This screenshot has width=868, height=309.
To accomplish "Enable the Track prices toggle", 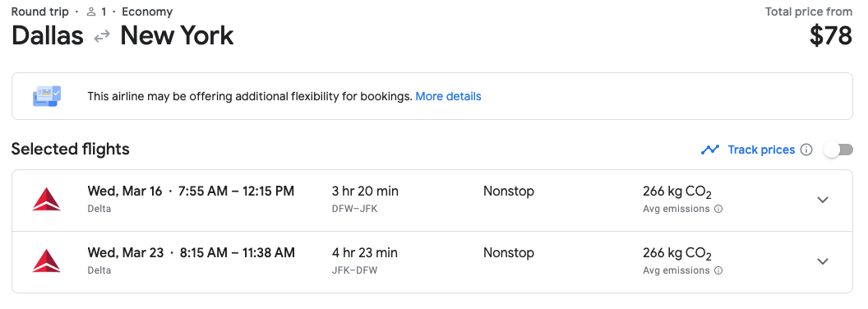I will point(838,150).
